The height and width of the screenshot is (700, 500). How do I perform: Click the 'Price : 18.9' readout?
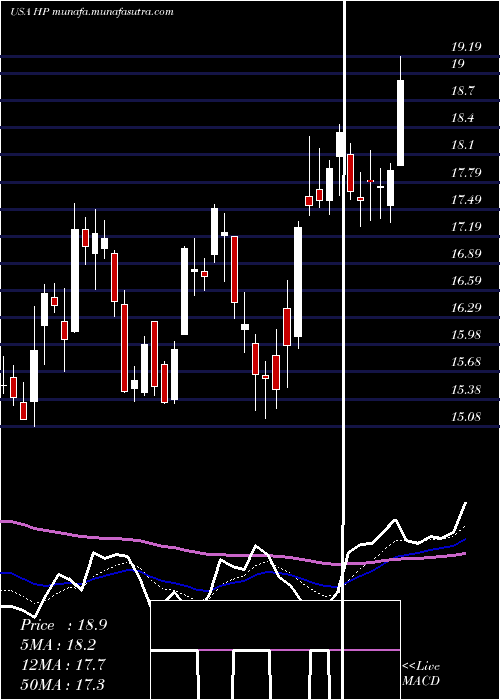pyautogui.click(x=63, y=625)
